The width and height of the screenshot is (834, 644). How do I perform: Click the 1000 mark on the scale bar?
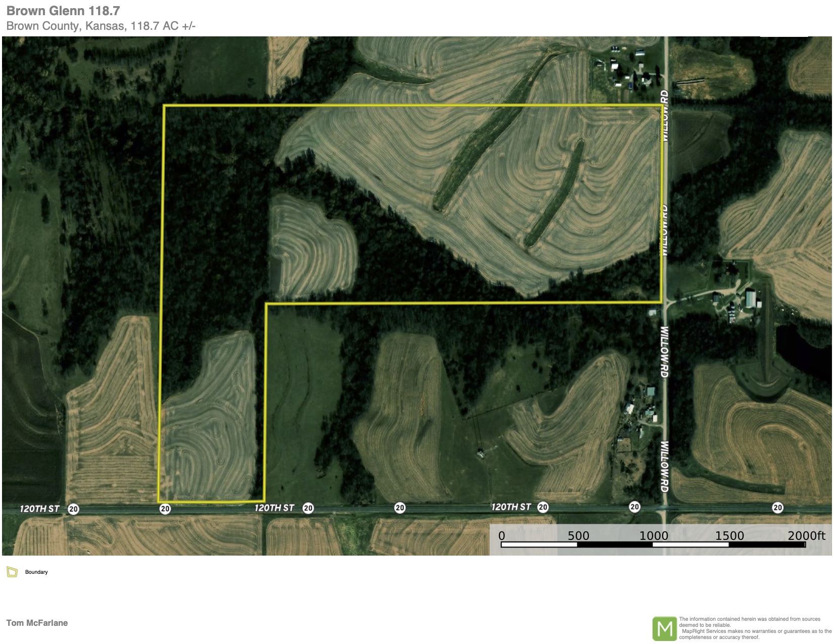coord(654,535)
